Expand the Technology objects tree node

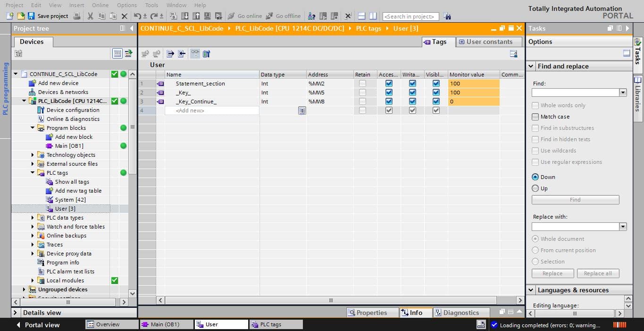33,155
